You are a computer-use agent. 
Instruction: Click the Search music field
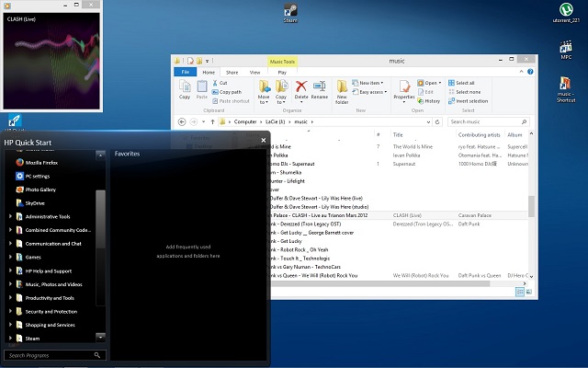pos(488,121)
